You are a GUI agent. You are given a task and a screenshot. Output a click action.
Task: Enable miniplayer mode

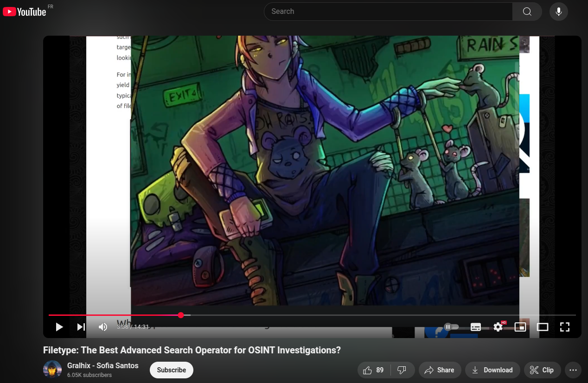click(520, 327)
